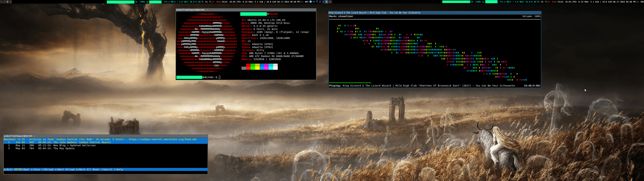Click the Resolution: 1920x1080 line
The height and width of the screenshot is (181, 644).
tap(265, 38)
